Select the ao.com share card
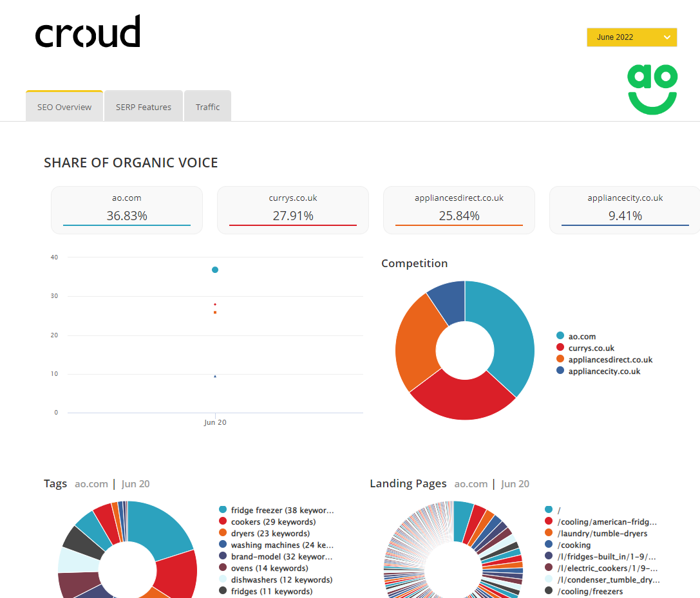Image resolution: width=700 pixels, height=598 pixels. 127,210
